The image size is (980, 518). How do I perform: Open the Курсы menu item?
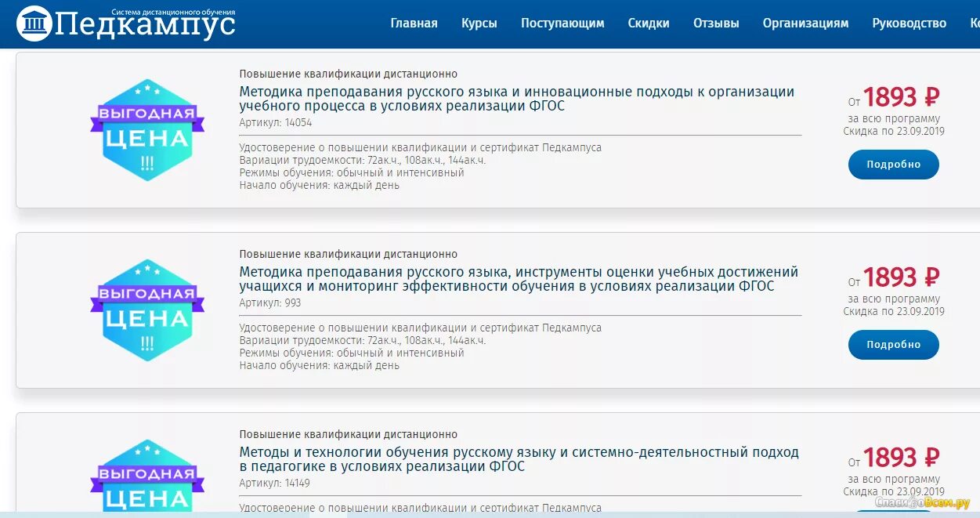coord(479,24)
